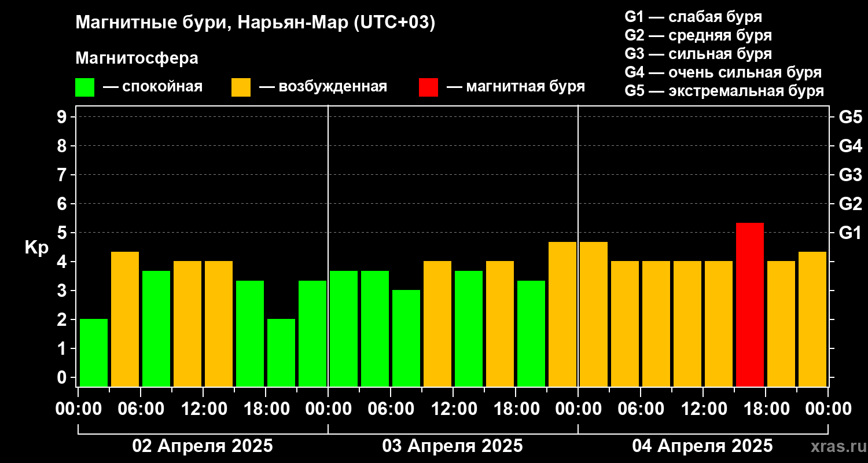Click the green 'спокойная' legend square
Viewport: 868px width, 463px height.
coord(85,87)
